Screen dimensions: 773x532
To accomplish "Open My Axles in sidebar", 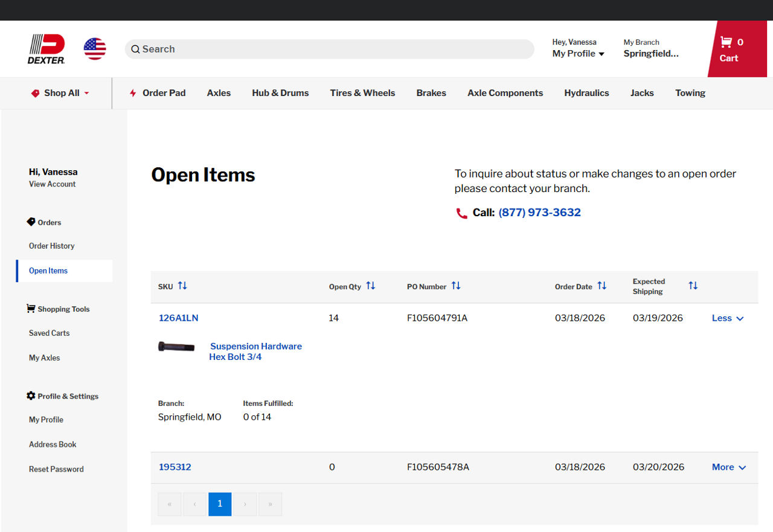I will point(45,357).
